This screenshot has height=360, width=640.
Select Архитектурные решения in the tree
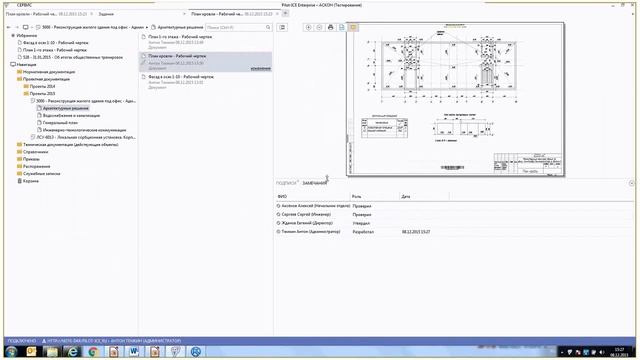[65, 108]
